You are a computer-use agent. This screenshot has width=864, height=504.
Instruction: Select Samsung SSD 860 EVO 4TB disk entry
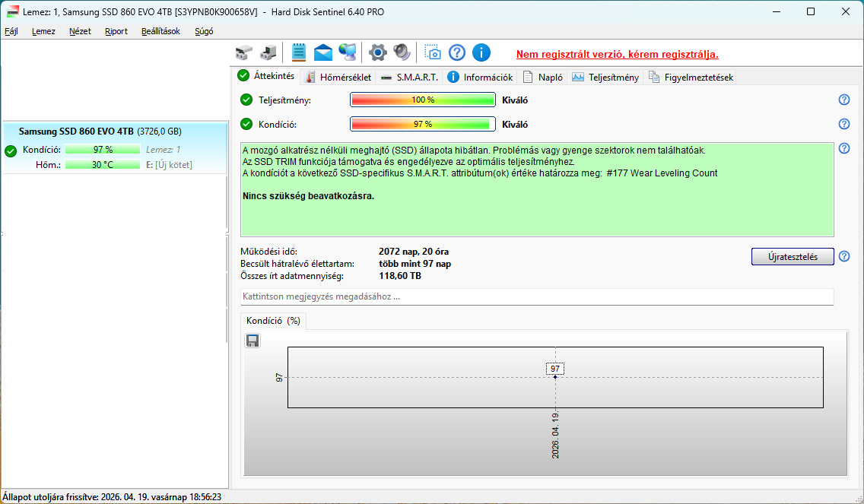click(x=115, y=147)
